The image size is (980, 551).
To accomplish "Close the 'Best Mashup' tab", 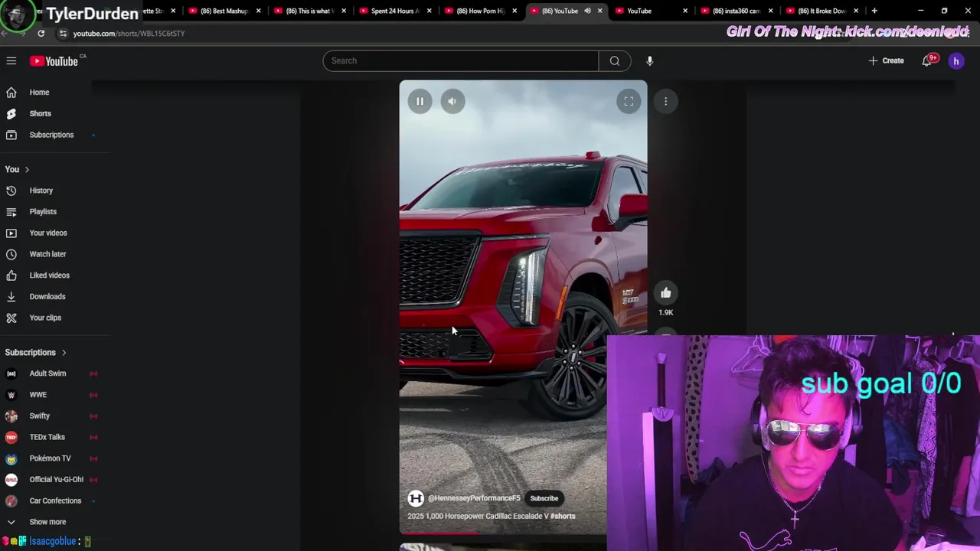I will [x=259, y=11].
